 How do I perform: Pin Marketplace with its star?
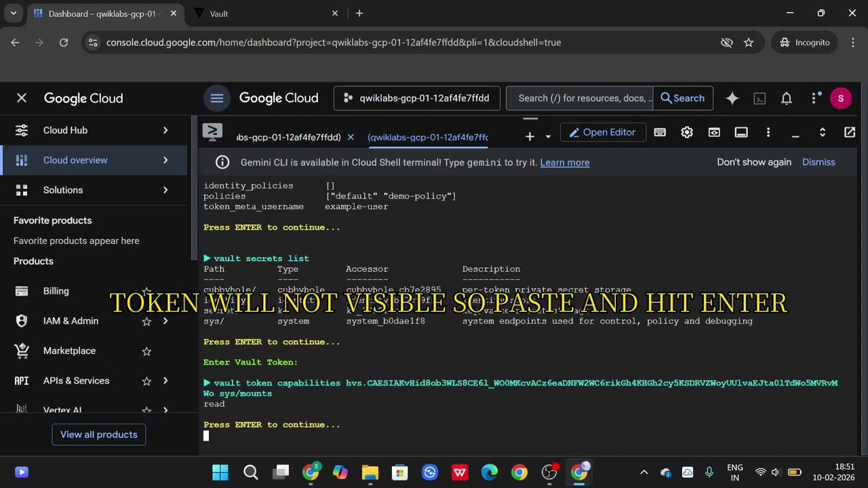pos(146,351)
